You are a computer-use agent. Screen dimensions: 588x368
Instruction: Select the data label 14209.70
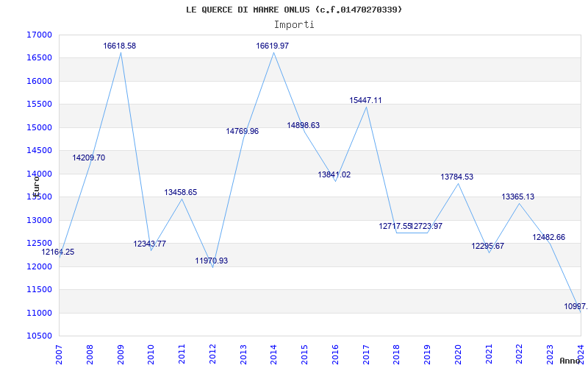pyautogui.click(x=88, y=158)
